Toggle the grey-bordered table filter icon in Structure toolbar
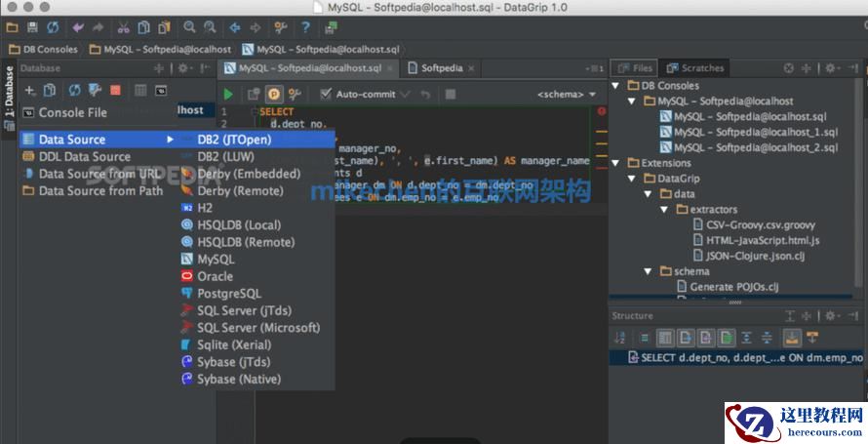The image size is (868, 444). [x=665, y=338]
